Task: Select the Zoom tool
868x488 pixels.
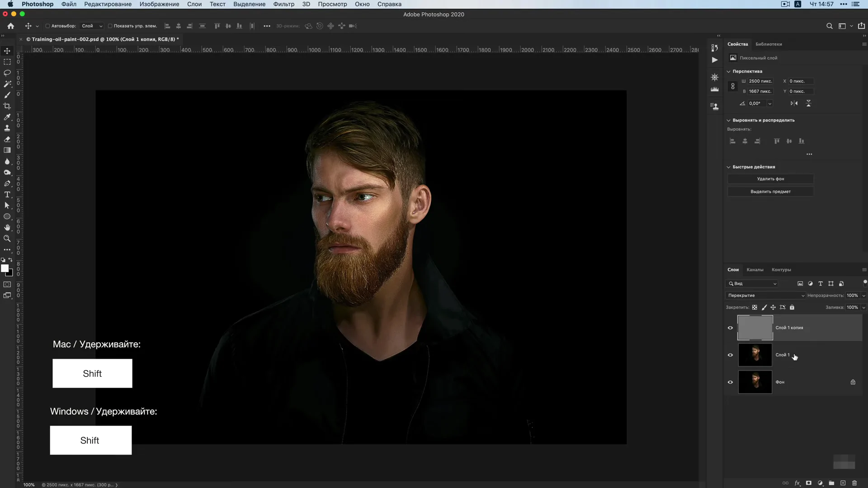Action: tap(7, 239)
